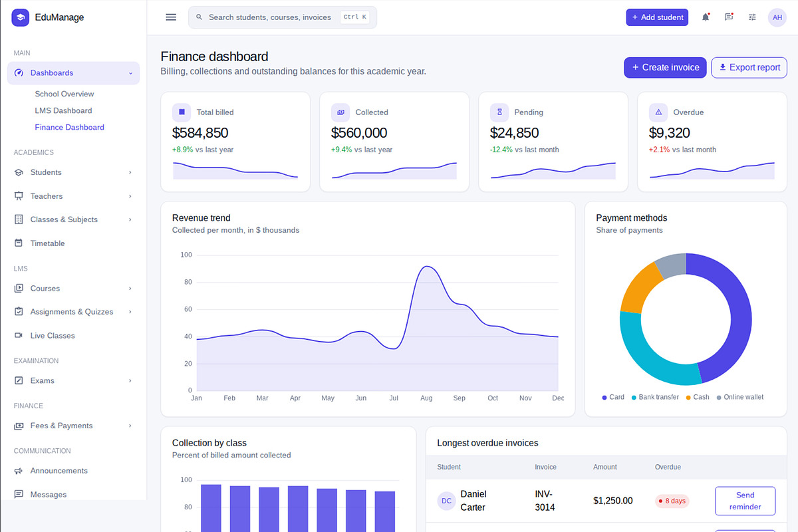Open the settings sliders icon
The image size is (798, 532).
pos(752,17)
